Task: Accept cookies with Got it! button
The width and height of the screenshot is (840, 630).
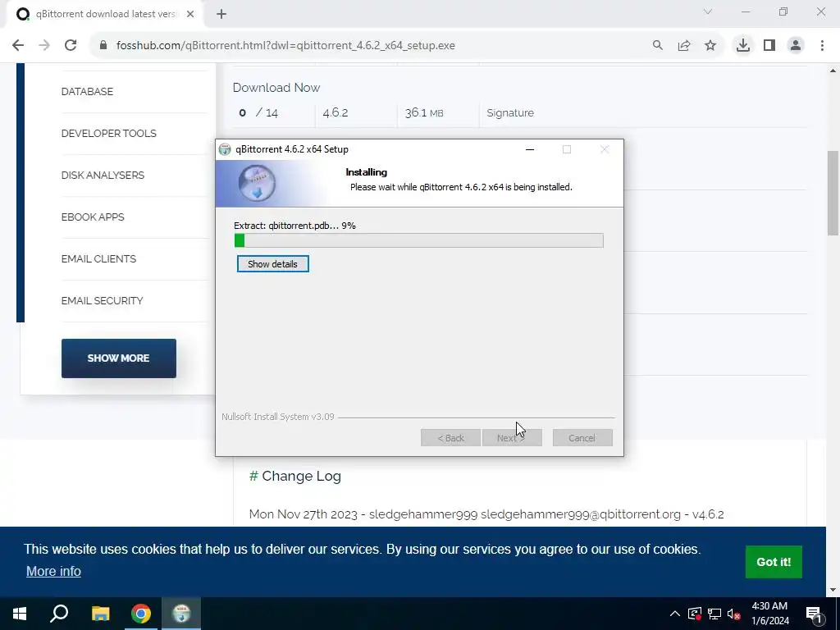Action: (x=774, y=562)
